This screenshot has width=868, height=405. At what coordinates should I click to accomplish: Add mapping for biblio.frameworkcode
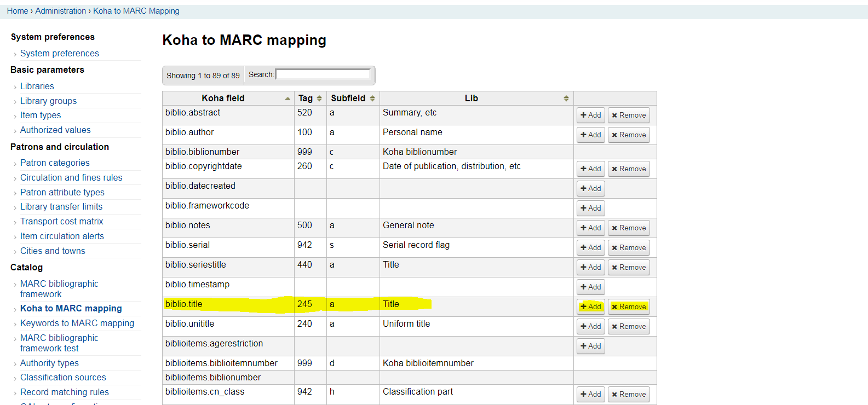pos(591,208)
